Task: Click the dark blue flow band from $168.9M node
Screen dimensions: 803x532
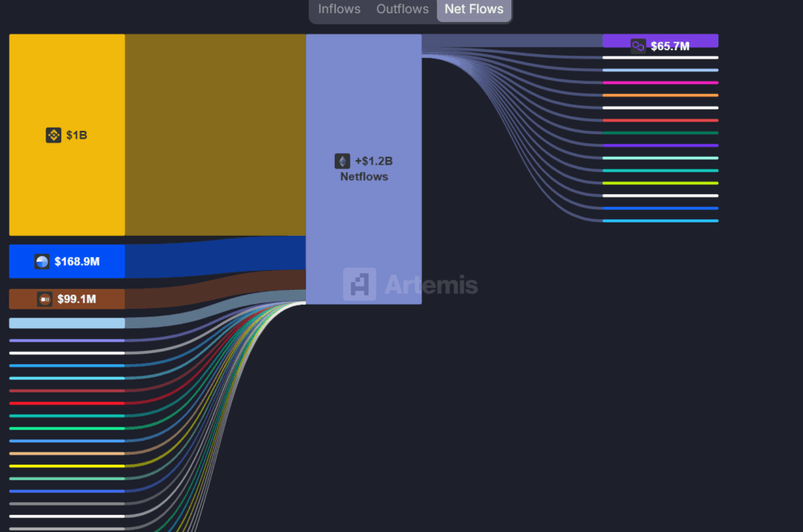Action: coord(215,257)
